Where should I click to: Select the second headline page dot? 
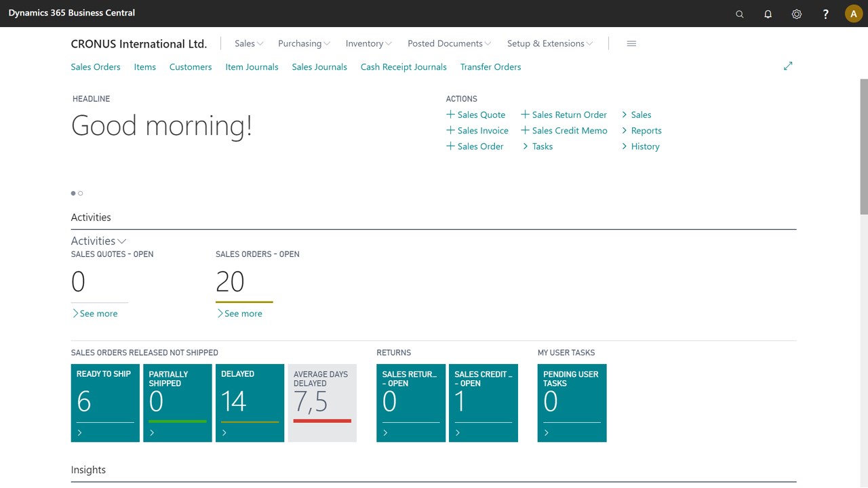click(81, 193)
